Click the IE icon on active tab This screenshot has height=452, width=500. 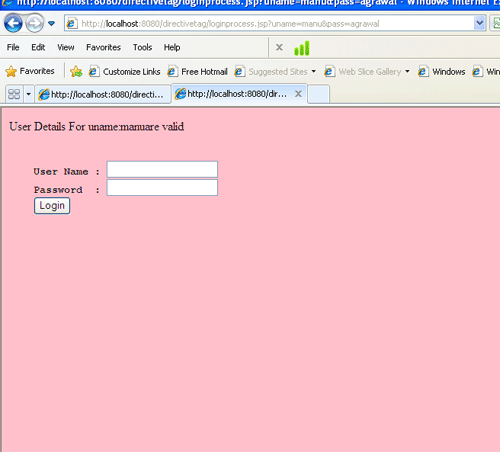tap(180, 94)
